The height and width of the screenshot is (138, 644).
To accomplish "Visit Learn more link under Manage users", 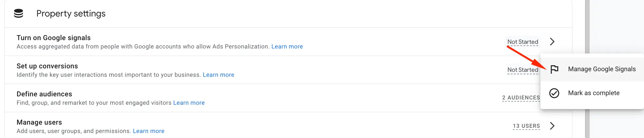I will (x=149, y=131).
